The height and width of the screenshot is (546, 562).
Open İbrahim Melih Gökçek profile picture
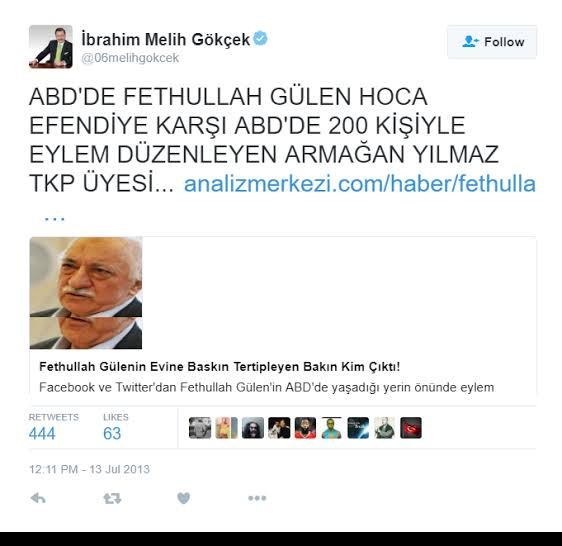[x=51, y=47]
